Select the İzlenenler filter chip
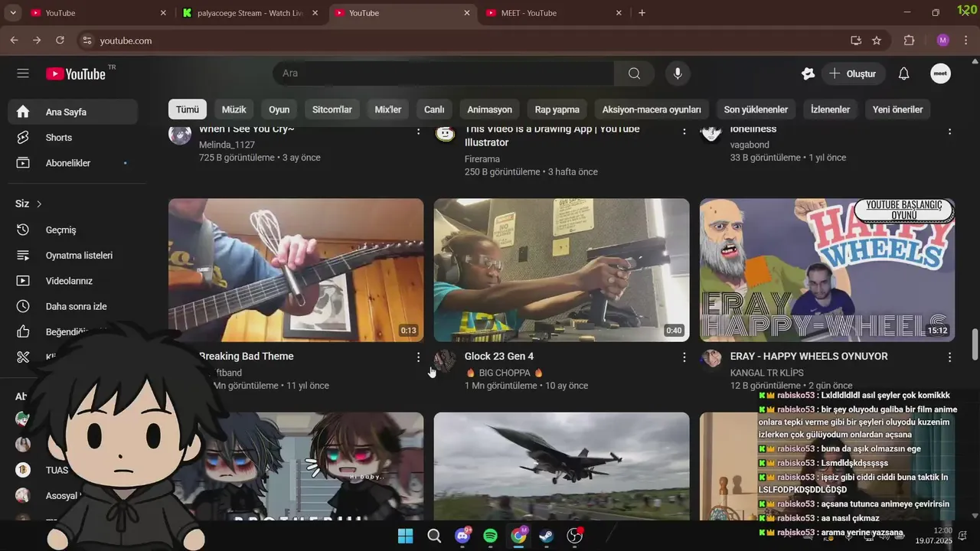The width and height of the screenshot is (980, 551). [831, 109]
